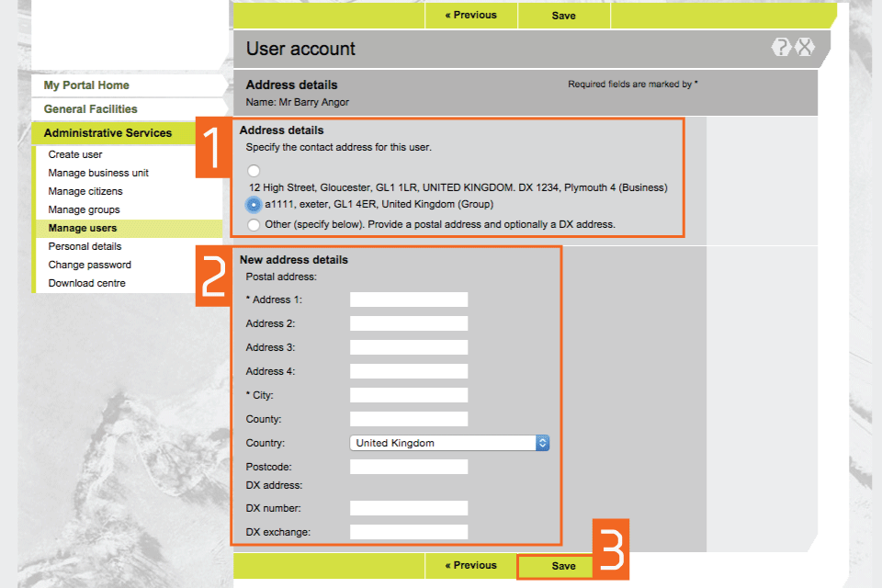
Task: Navigate to Manage groups
Action: click(85, 209)
